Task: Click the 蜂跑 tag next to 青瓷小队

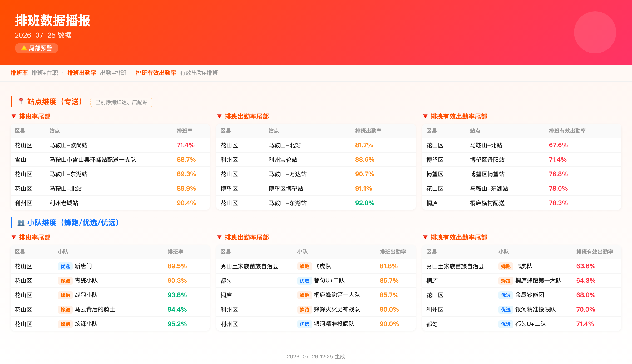Action: (x=65, y=281)
